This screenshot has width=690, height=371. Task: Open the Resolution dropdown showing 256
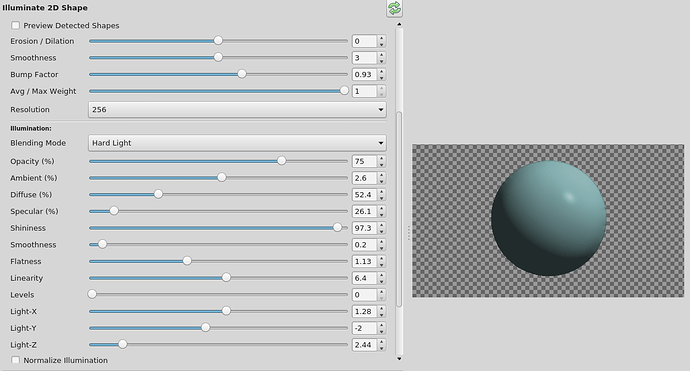click(x=237, y=110)
